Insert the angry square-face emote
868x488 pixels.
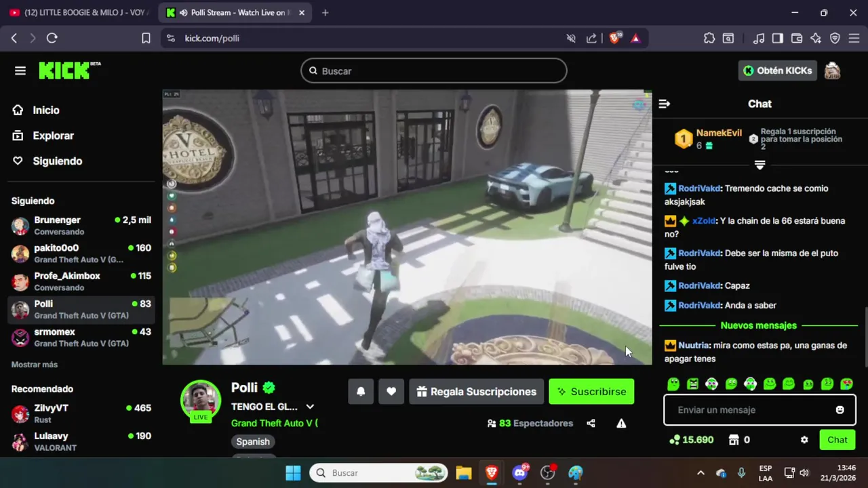click(692, 384)
